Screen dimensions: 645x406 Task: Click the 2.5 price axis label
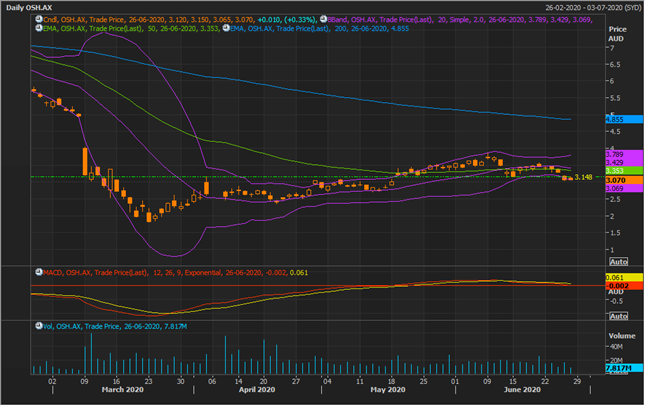point(615,200)
